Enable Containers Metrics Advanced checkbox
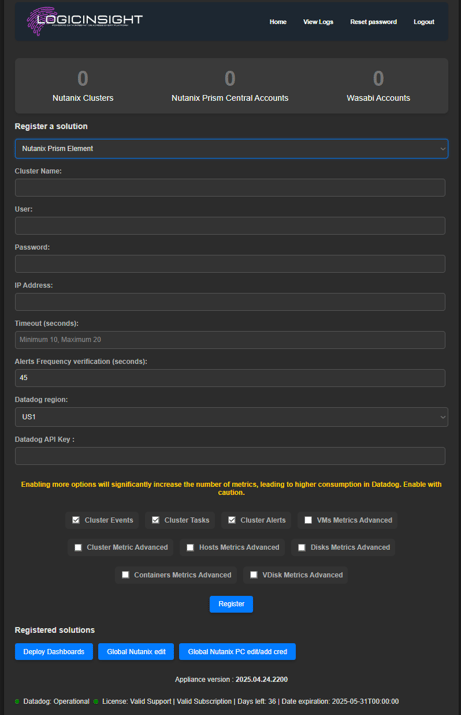461x715 pixels. [125, 575]
